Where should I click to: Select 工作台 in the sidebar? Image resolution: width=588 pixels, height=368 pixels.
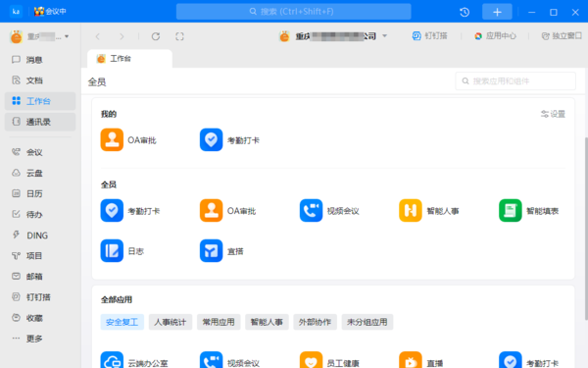40,101
